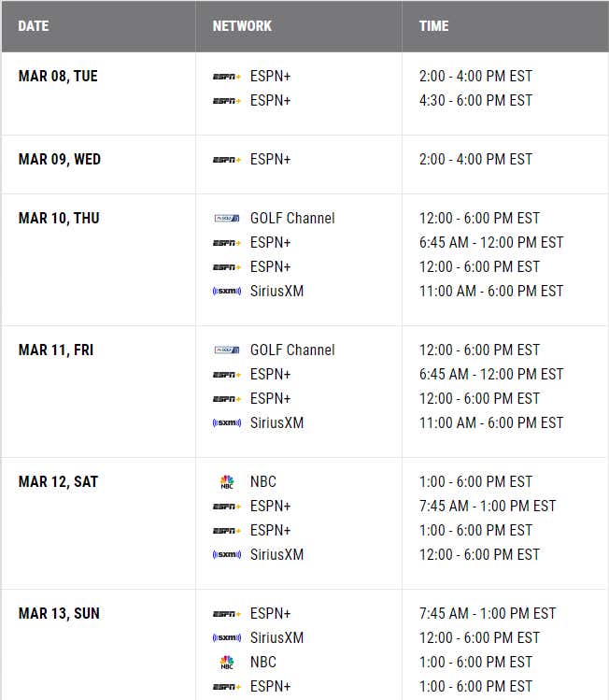The image size is (609, 700).
Task: Click the TIME column header
Action: point(433,26)
